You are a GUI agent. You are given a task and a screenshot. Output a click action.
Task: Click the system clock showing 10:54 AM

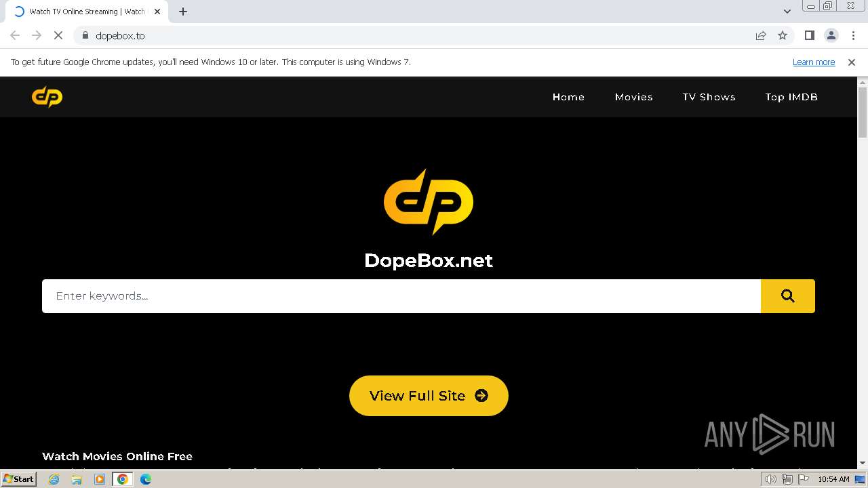833,479
